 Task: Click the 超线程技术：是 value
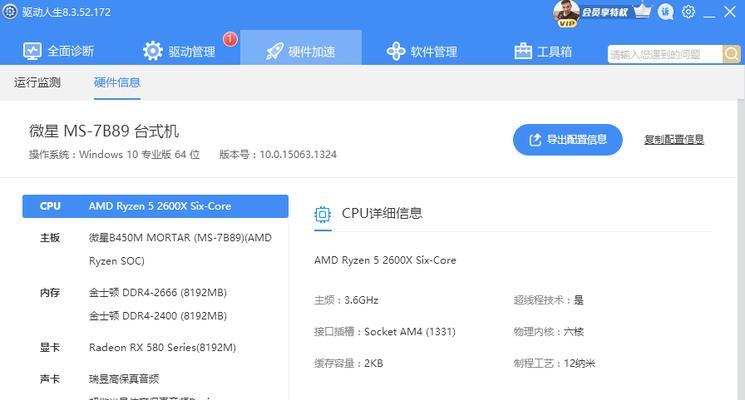[x=548, y=300]
